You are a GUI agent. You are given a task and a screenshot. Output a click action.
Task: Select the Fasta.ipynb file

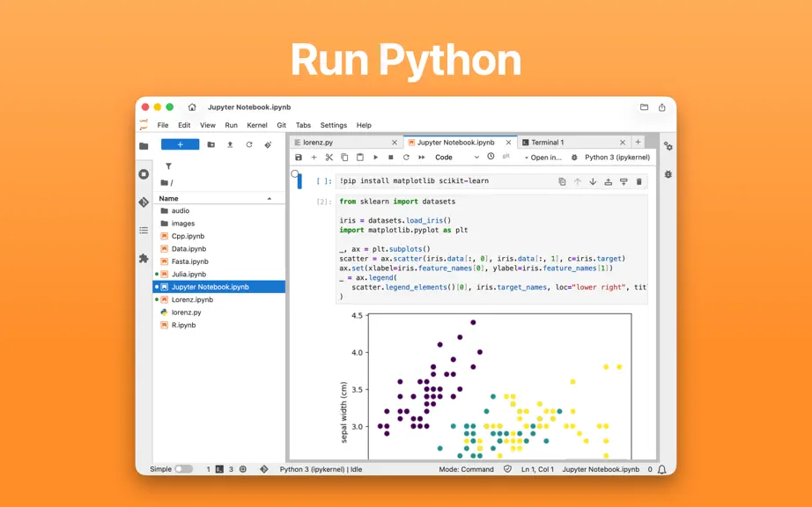(x=219, y=261)
